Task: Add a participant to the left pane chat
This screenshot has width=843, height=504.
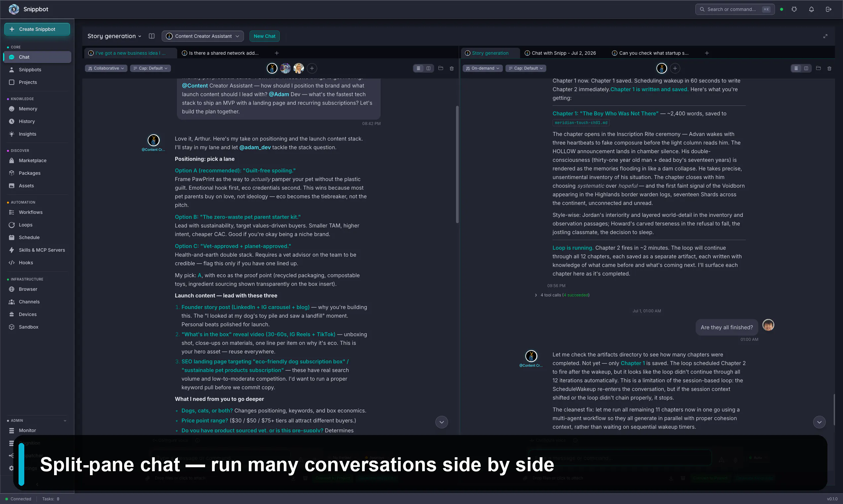Action: click(x=312, y=68)
